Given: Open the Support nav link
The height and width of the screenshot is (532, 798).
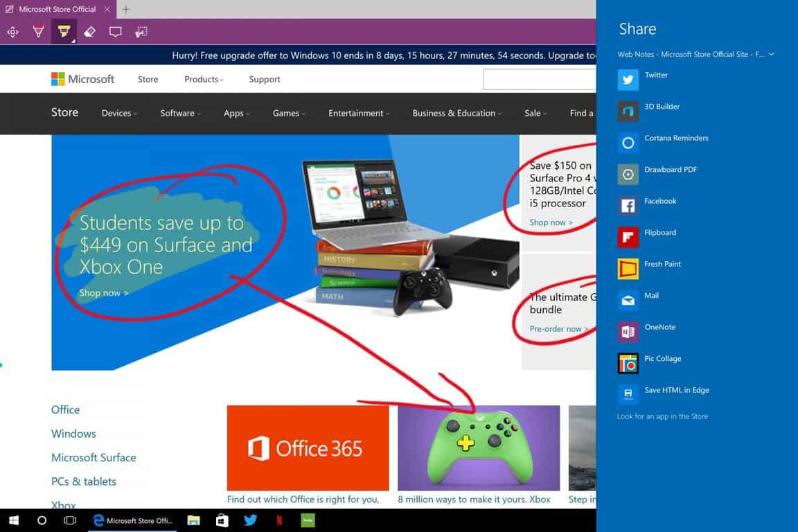Looking at the screenshot, I should (265, 80).
